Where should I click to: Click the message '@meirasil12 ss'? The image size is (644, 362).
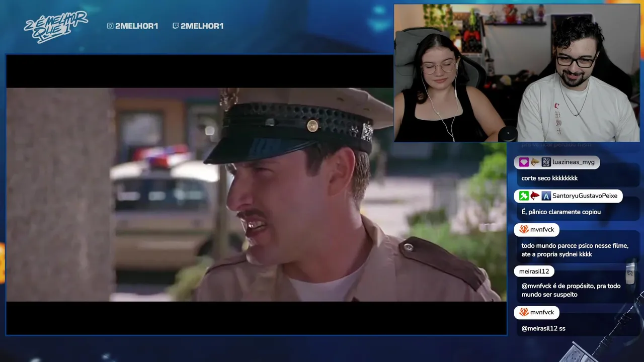coord(543,328)
